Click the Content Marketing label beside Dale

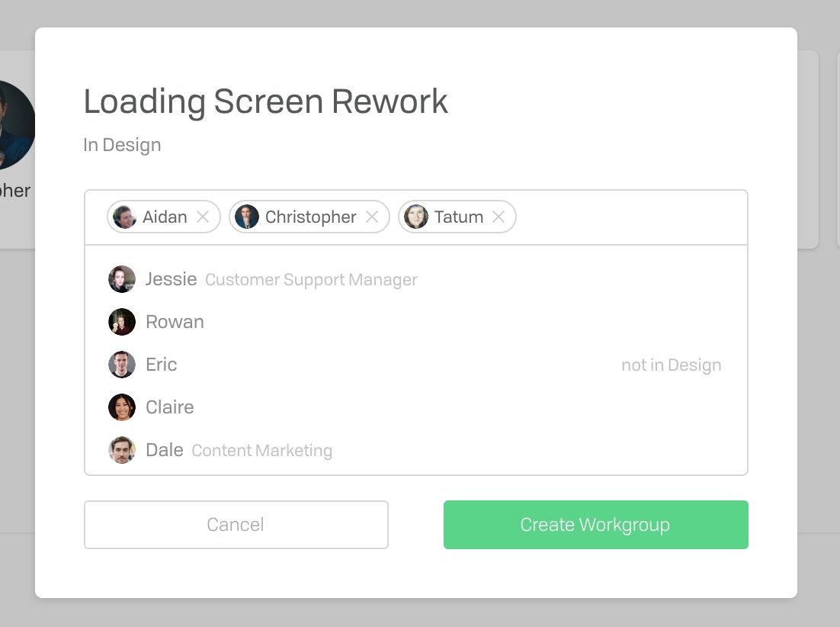coord(262,451)
